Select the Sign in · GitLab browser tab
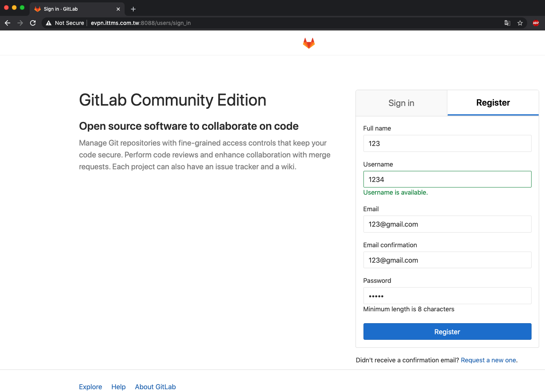 point(77,9)
